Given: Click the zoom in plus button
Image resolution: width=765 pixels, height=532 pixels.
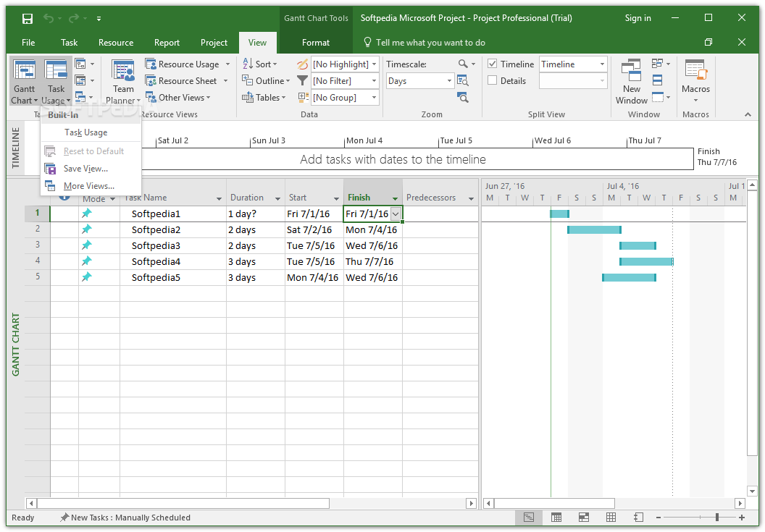Looking at the screenshot, I should (742, 518).
